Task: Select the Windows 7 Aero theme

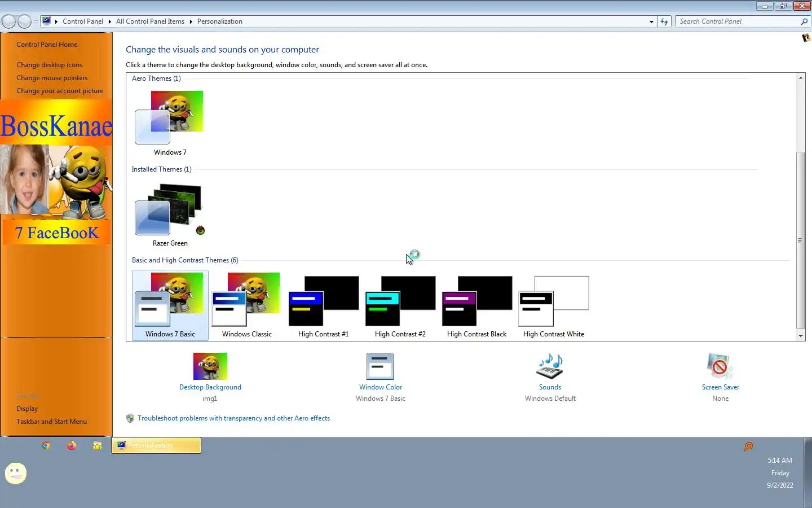Action: tap(170, 122)
